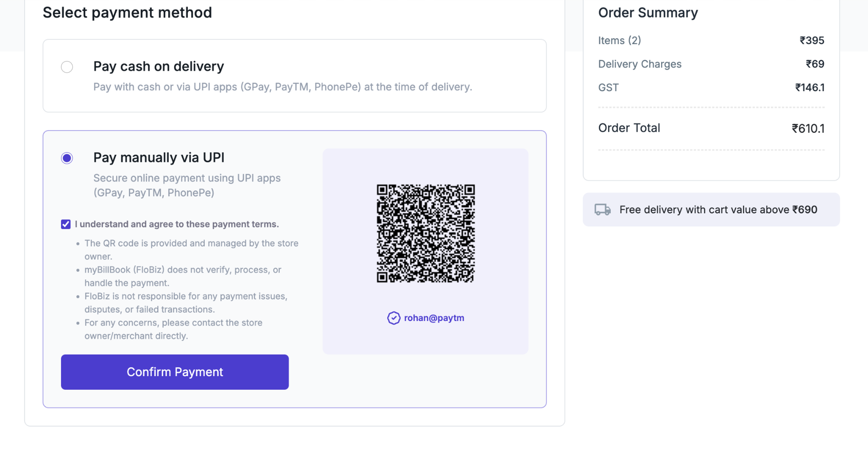Click the Order Summary heading
This screenshot has height=455, width=868.
[x=648, y=13]
